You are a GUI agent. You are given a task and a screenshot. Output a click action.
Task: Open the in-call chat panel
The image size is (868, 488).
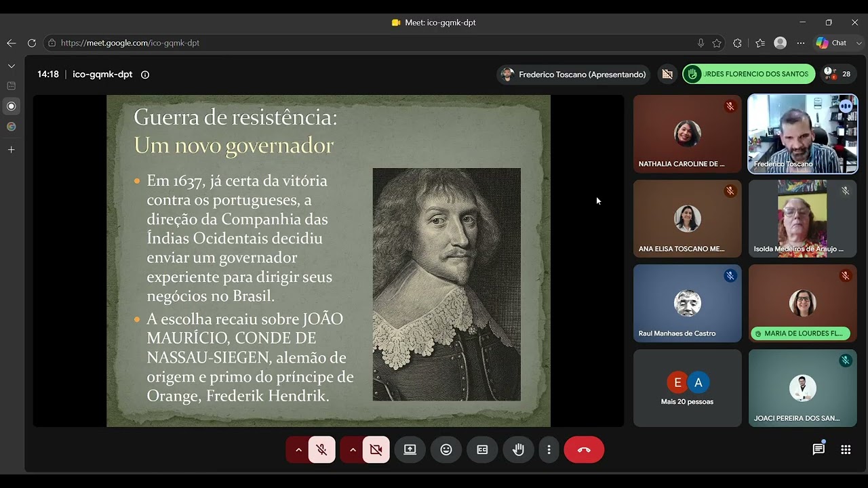(818, 449)
